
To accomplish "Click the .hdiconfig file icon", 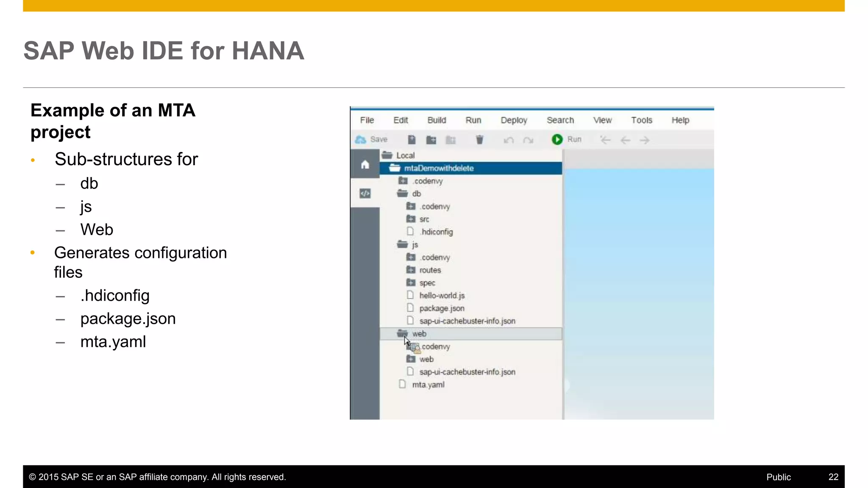I will pos(410,231).
